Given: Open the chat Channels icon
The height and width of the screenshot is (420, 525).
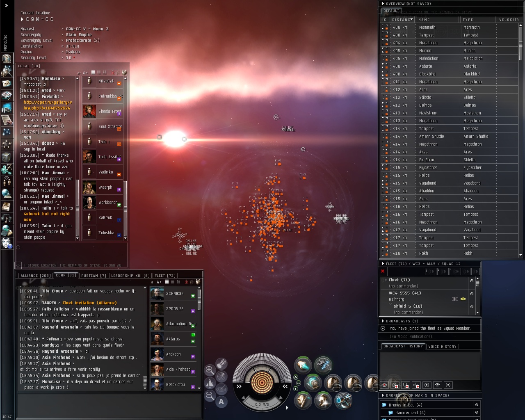Looking at the screenshot, I should coord(7,181).
